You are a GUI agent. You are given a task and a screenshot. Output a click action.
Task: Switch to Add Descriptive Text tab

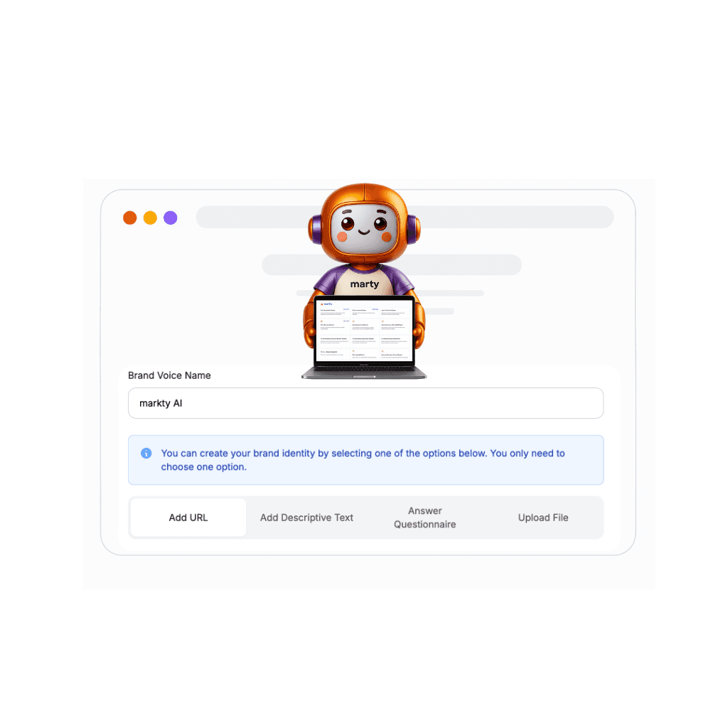coord(306,518)
